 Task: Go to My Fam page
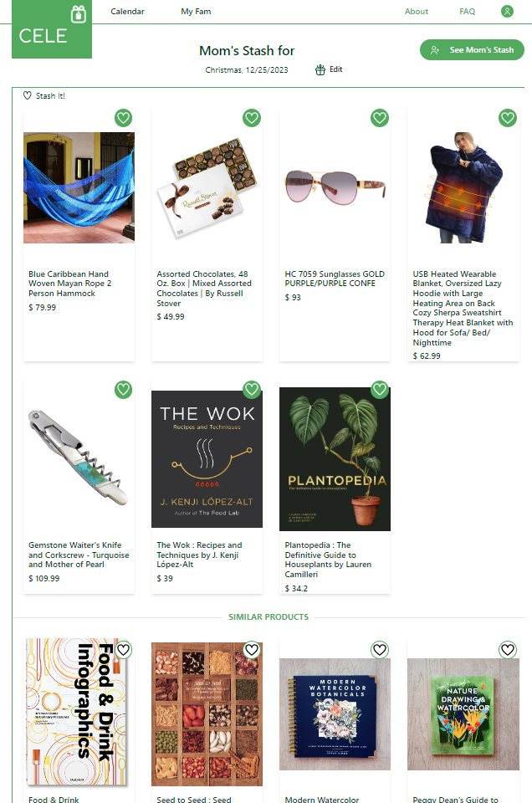click(x=196, y=11)
